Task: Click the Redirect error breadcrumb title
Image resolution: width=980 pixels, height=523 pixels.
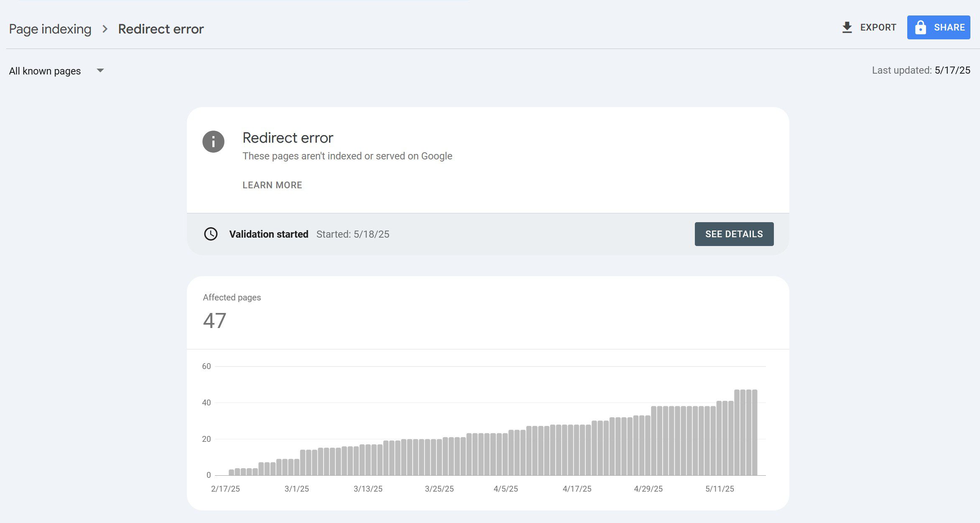Action: tap(161, 29)
